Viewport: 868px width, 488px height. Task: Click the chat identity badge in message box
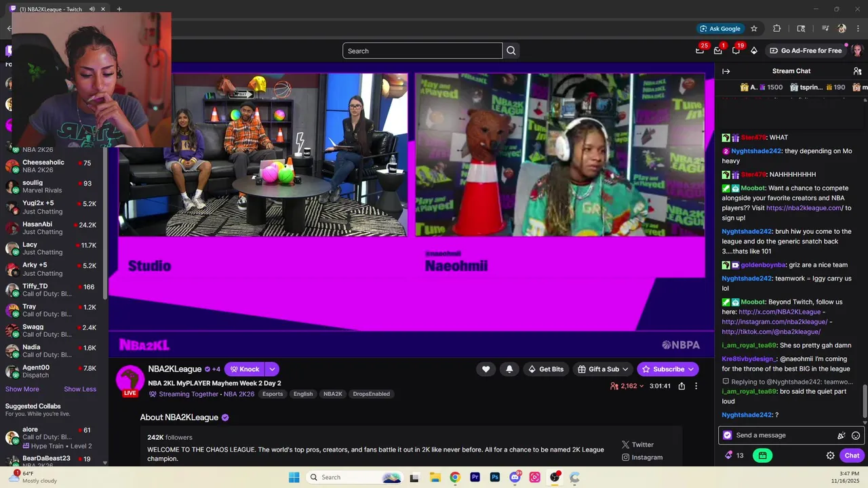pyautogui.click(x=728, y=435)
